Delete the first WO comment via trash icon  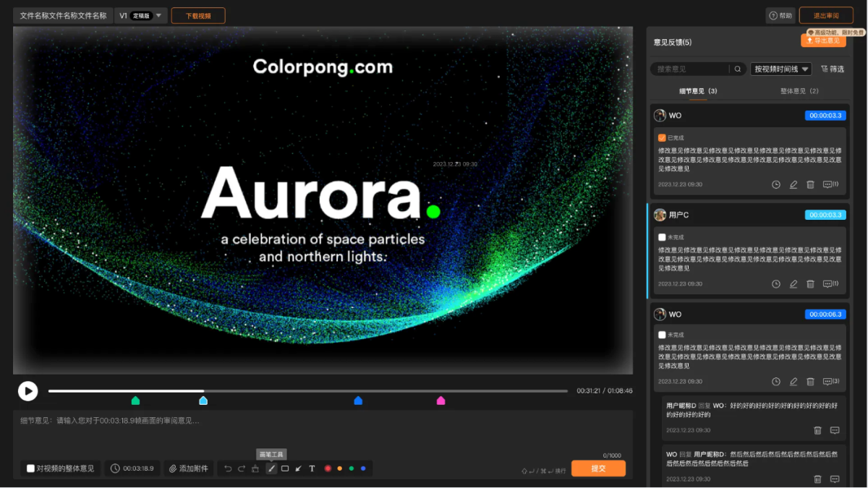tap(810, 184)
